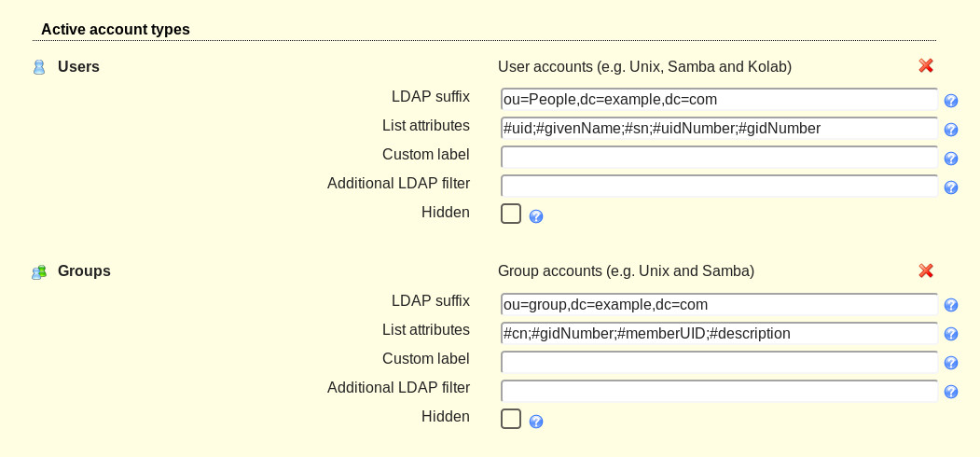Remove the Groups account type with red X
The width and height of the screenshot is (980, 457).
click(x=926, y=270)
